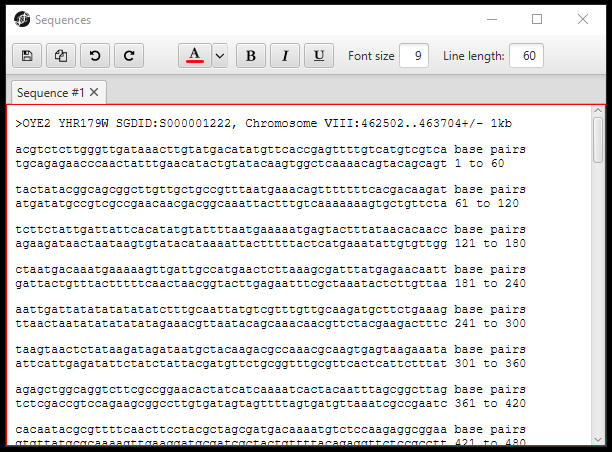Minimize the Sequences window
The height and width of the screenshot is (452, 612).
(492, 19)
